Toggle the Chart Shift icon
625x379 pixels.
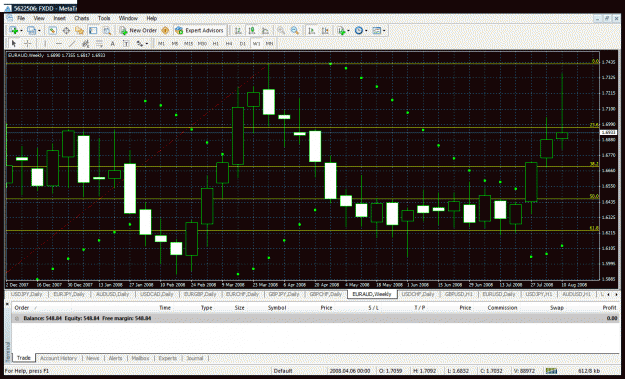pos(325,30)
